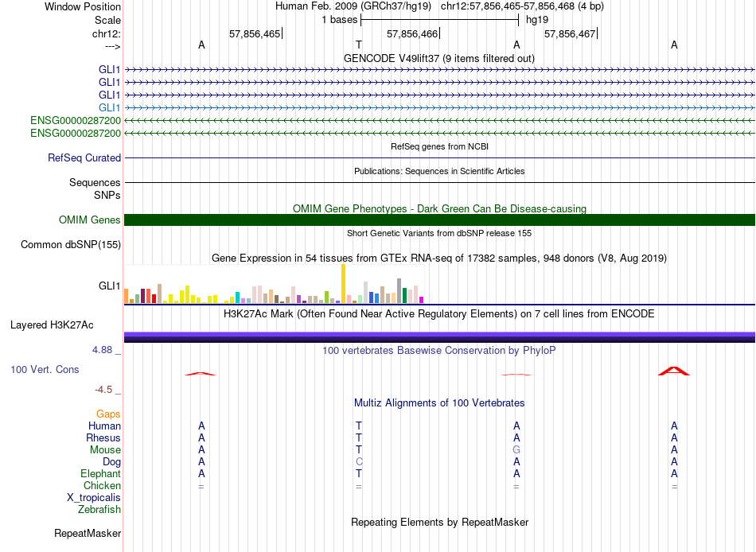
Task: Click the 57,856,467 position tick label
Action: point(570,33)
